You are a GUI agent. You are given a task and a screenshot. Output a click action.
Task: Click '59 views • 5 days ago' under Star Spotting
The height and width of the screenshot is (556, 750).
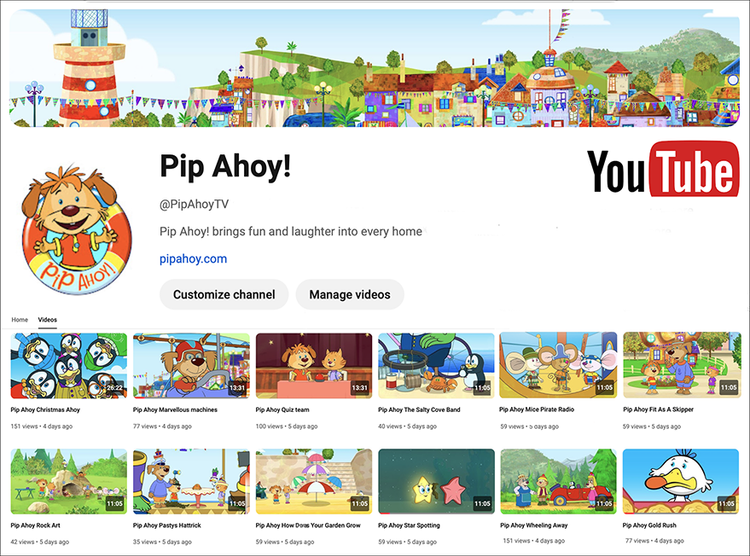click(408, 542)
